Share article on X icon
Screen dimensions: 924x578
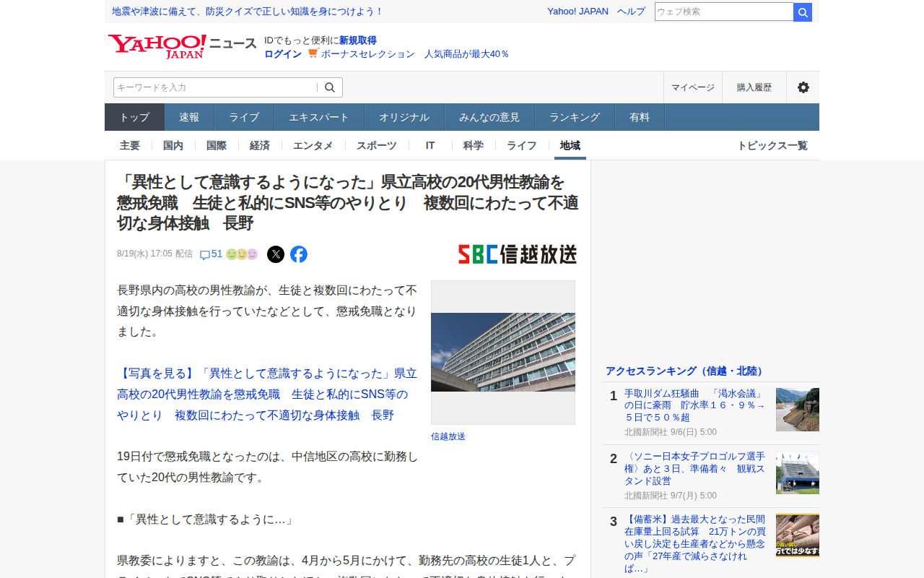[x=276, y=254]
